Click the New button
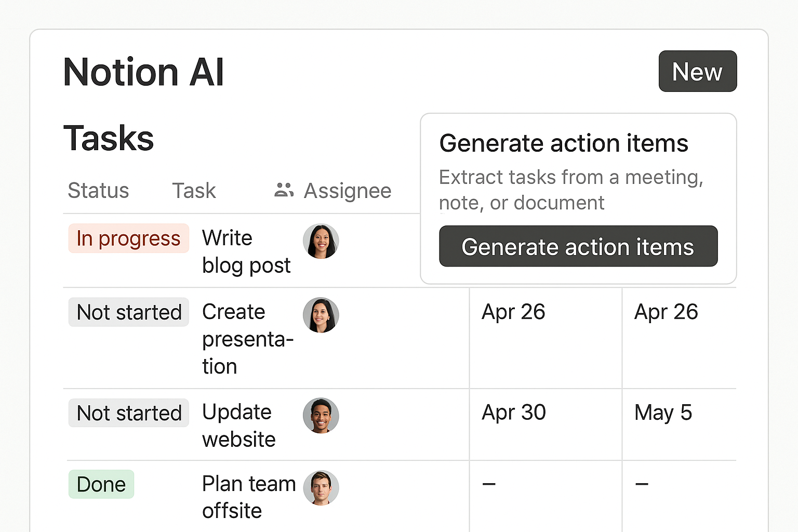This screenshot has width=798, height=532. [x=697, y=71]
